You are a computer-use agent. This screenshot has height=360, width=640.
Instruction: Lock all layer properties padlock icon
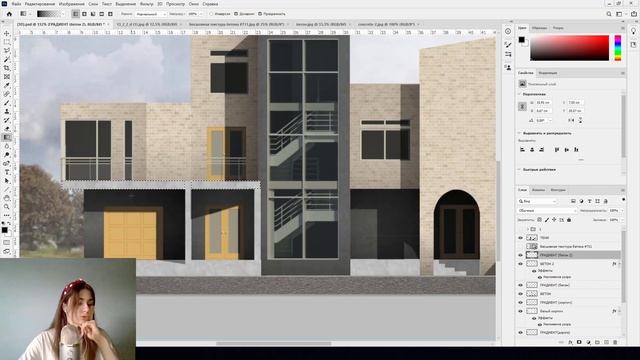[569, 220]
